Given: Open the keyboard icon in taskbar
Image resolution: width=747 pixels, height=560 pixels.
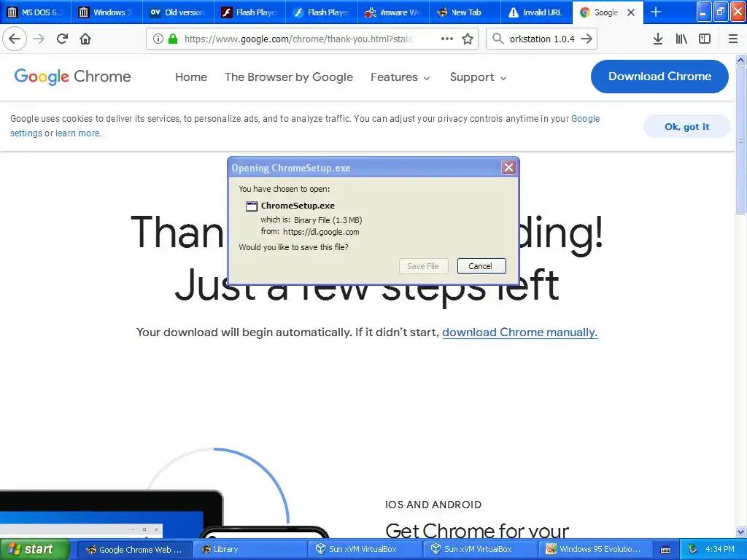Looking at the screenshot, I should click(665, 550).
